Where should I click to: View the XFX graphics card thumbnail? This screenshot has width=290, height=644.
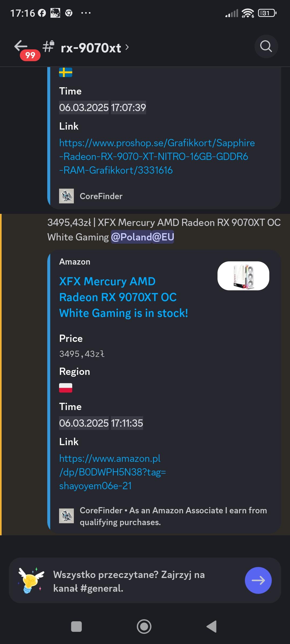(243, 276)
